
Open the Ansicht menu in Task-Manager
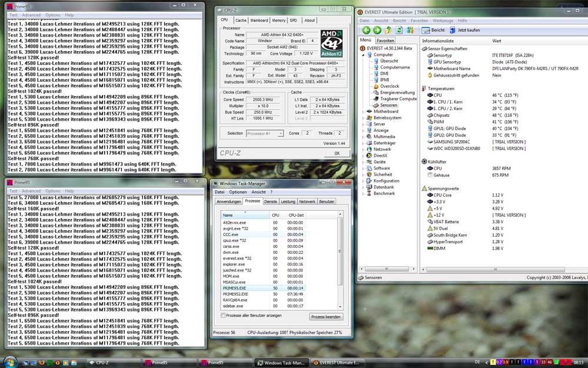pos(258,192)
